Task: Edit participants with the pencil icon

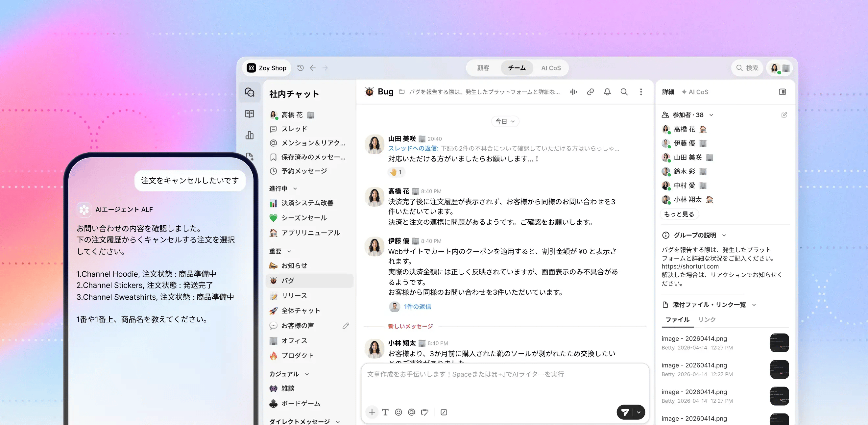Action: pos(784,115)
